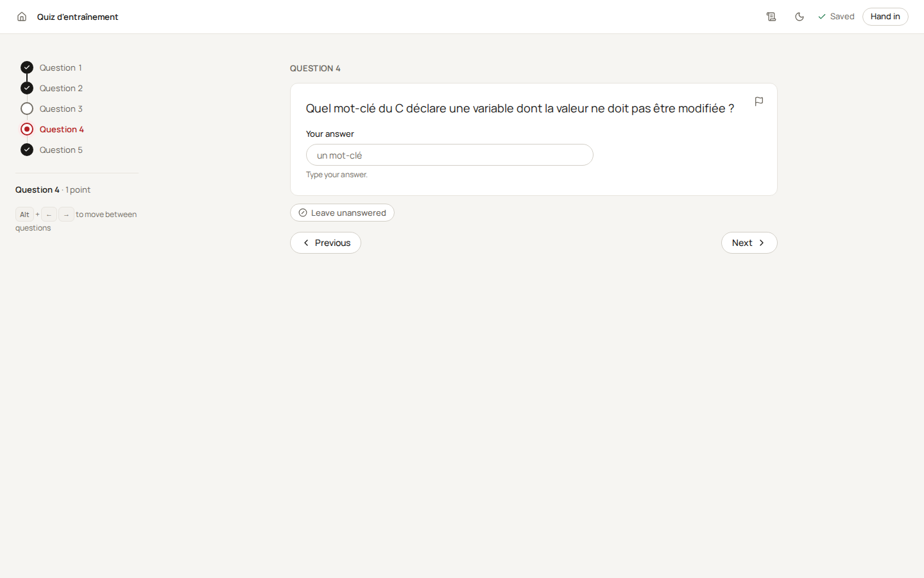
Task: Go to home via house icon
Action: 22,17
